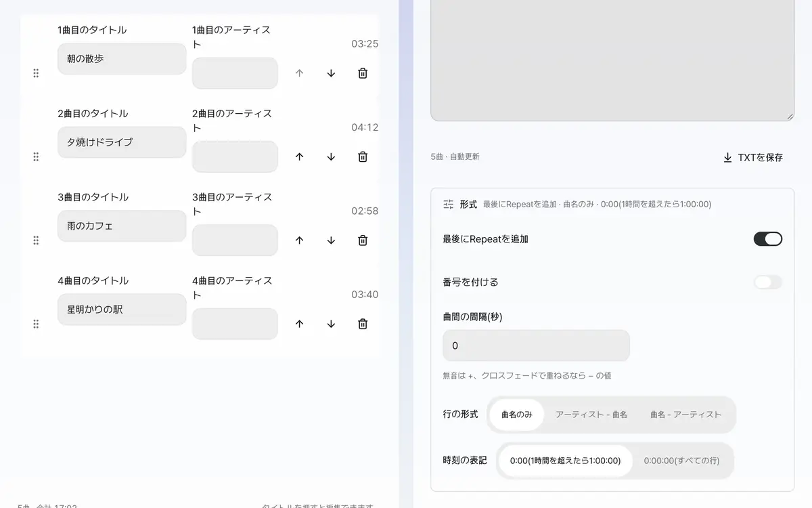Focus the 1曲目のアーティスト field
The width and height of the screenshot is (812, 508).
click(x=235, y=73)
